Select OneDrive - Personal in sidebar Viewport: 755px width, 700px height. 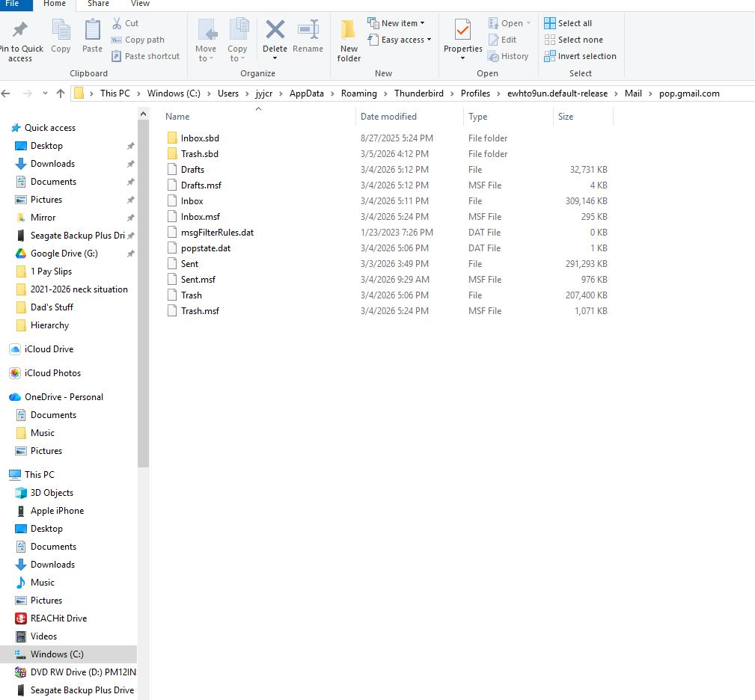coord(64,397)
